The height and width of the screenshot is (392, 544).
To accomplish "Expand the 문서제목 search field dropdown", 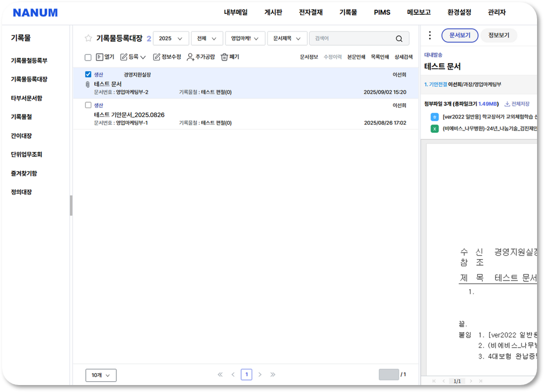I will [287, 39].
